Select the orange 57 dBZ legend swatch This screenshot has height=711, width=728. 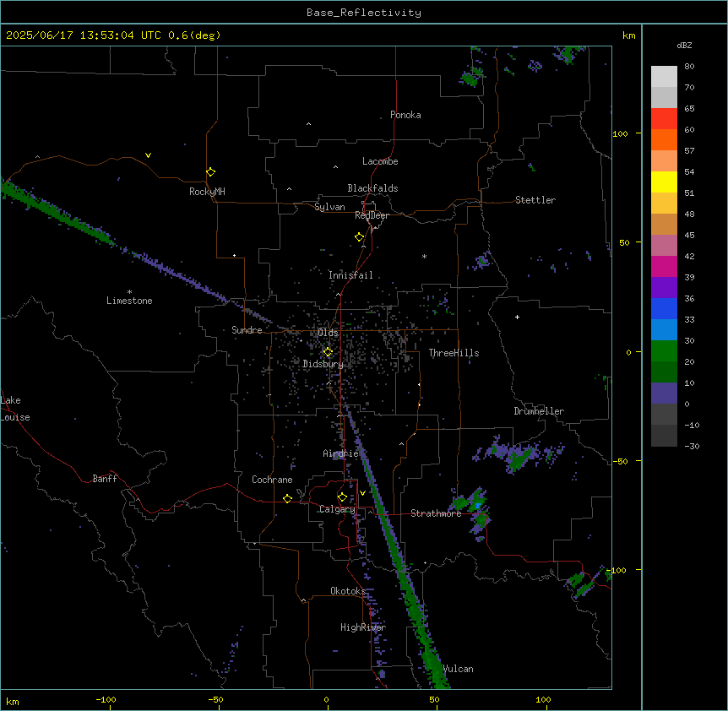coord(664,139)
